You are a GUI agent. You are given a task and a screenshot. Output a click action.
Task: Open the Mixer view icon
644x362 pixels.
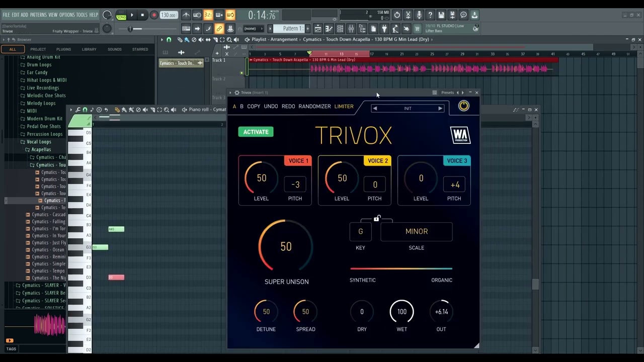click(x=351, y=29)
